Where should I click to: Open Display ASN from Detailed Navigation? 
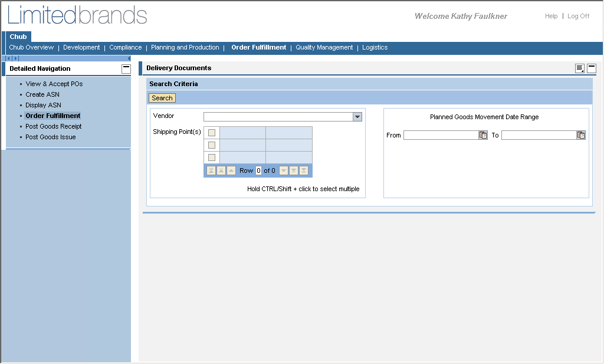pos(43,105)
